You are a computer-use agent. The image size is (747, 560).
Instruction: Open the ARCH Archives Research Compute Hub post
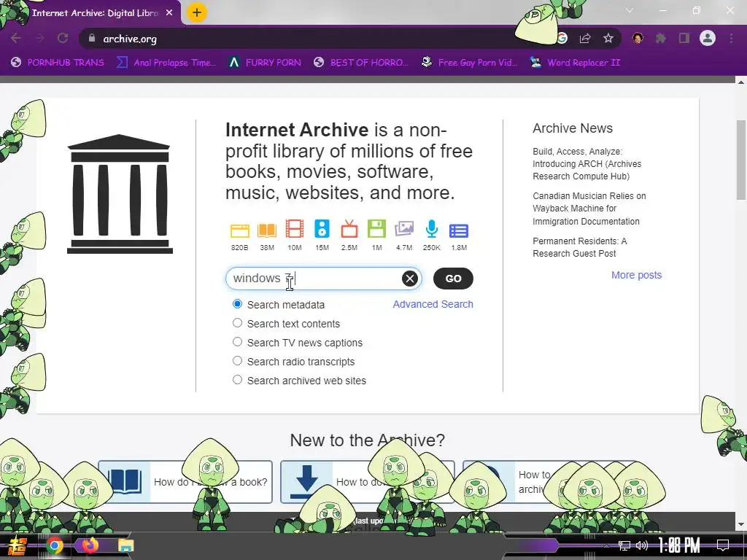(x=587, y=164)
